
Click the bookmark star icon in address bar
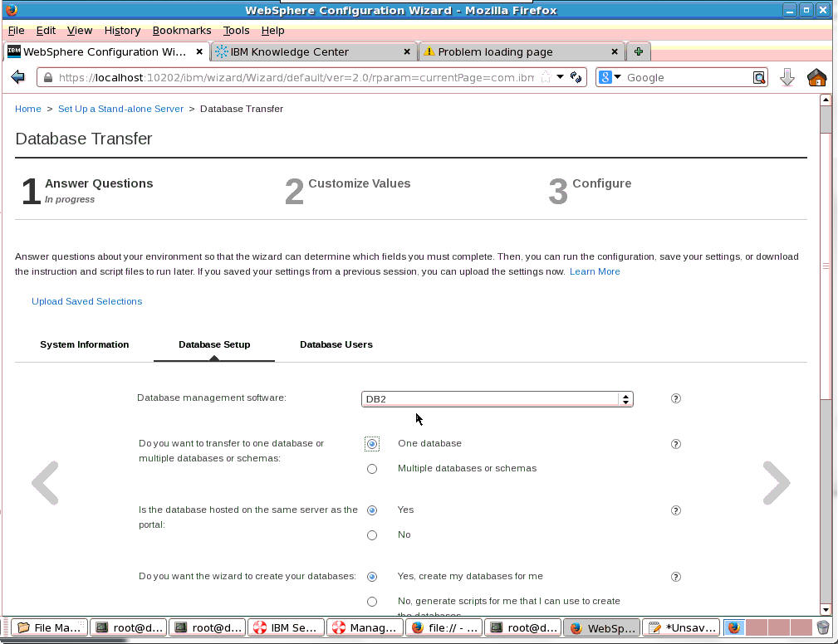pos(546,77)
